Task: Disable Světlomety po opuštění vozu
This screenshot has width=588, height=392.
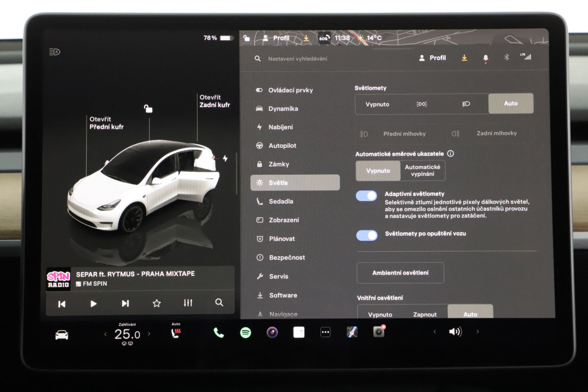Action: click(366, 235)
